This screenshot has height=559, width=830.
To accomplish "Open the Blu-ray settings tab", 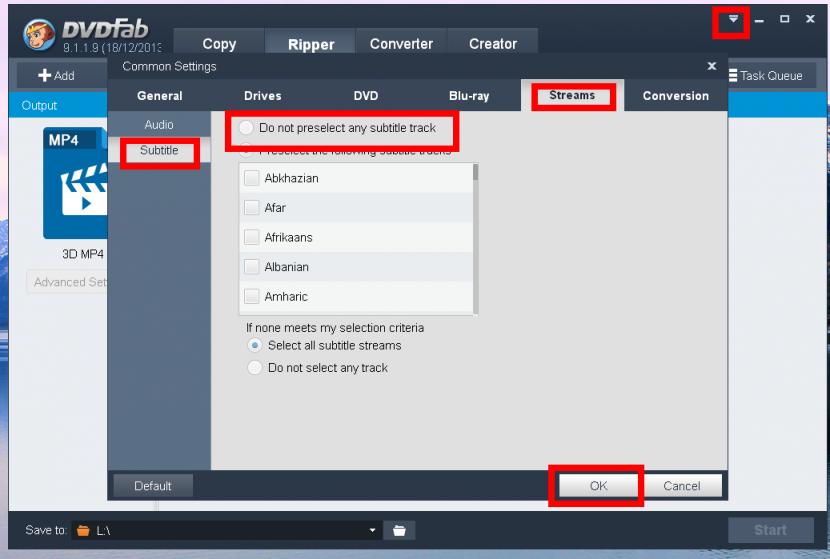I will tap(469, 96).
